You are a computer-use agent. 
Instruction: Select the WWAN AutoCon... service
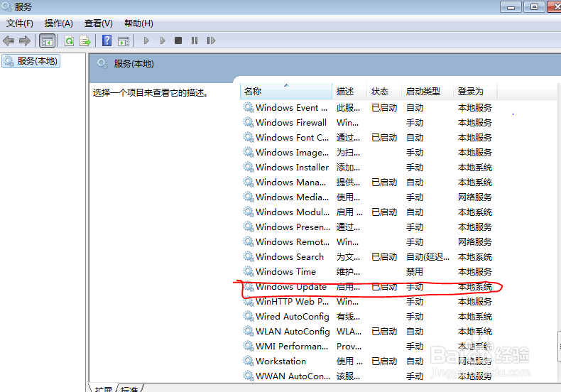[x=368, y=376]
